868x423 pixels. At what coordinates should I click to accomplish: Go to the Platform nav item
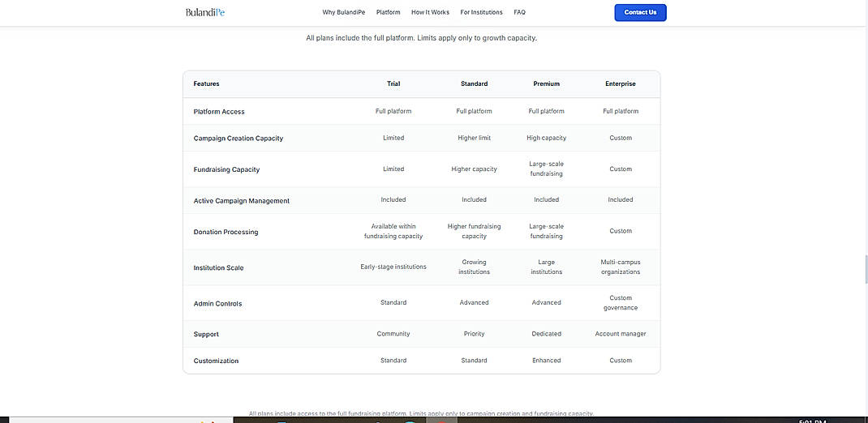point(388,12)
